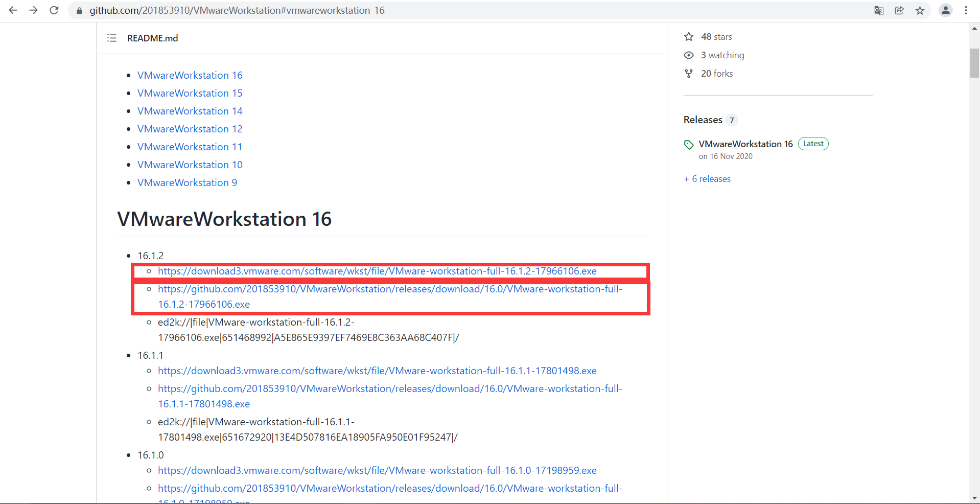Image resolution: width=980 pixels, height=504 pixels.
Task: Expand the list with + 6 releases
Action: tap(707, 178)
